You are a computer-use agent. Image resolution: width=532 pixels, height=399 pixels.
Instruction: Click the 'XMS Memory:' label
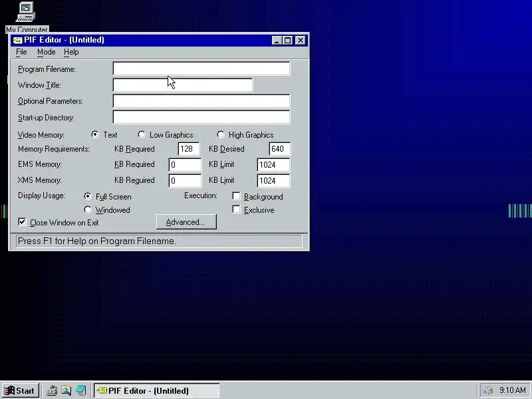[40, 180]
